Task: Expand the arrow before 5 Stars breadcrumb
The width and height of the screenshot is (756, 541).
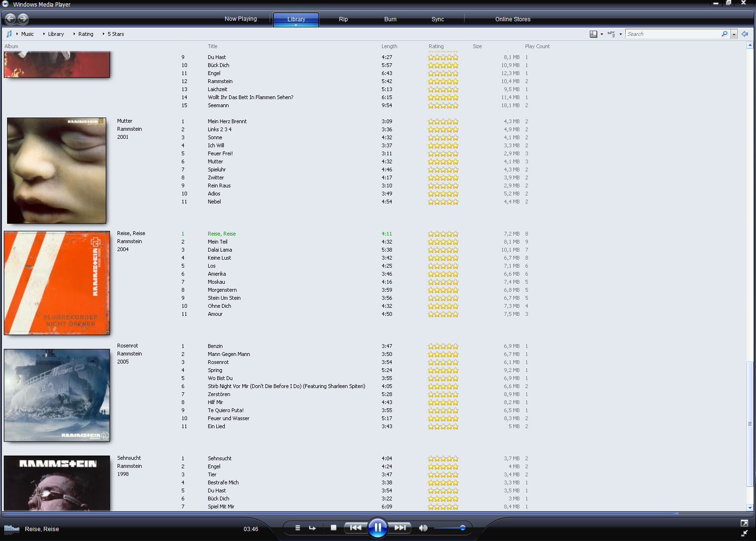Action: click(103, 34)
